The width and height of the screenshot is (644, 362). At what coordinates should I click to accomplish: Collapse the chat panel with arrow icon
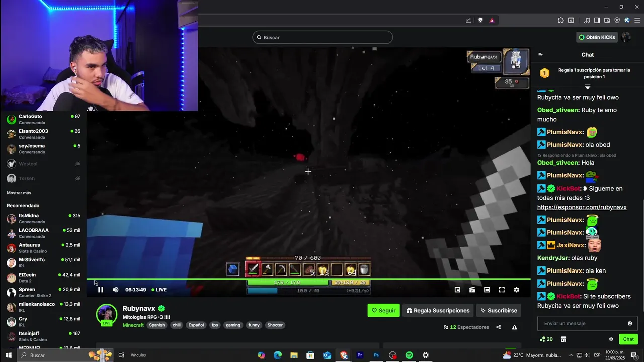coord(541,55)
